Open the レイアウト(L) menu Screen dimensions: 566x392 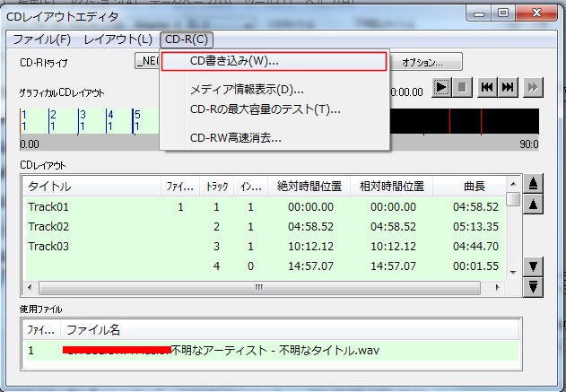[x=118, y=39]
